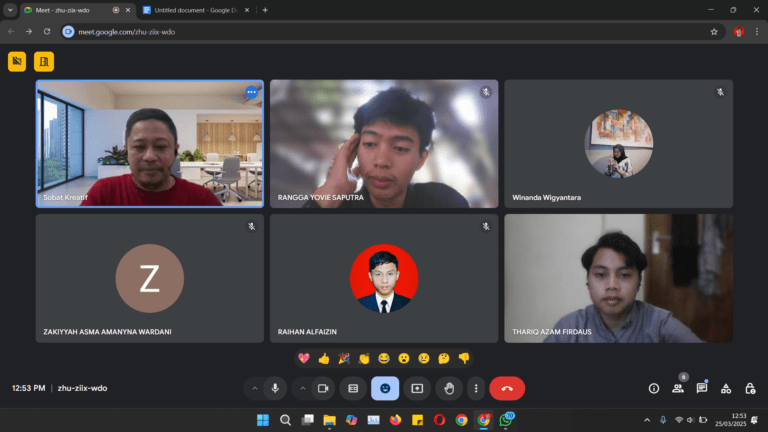Show hidden system tray icons

(647, 420)
